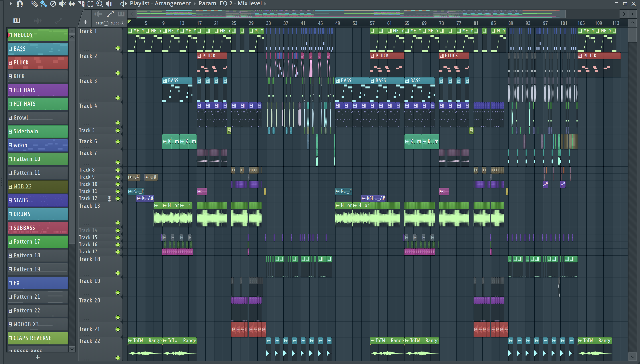Select the STABS pattern in the picker
This screenshot has width=640, height=364.
coord(38,200)
